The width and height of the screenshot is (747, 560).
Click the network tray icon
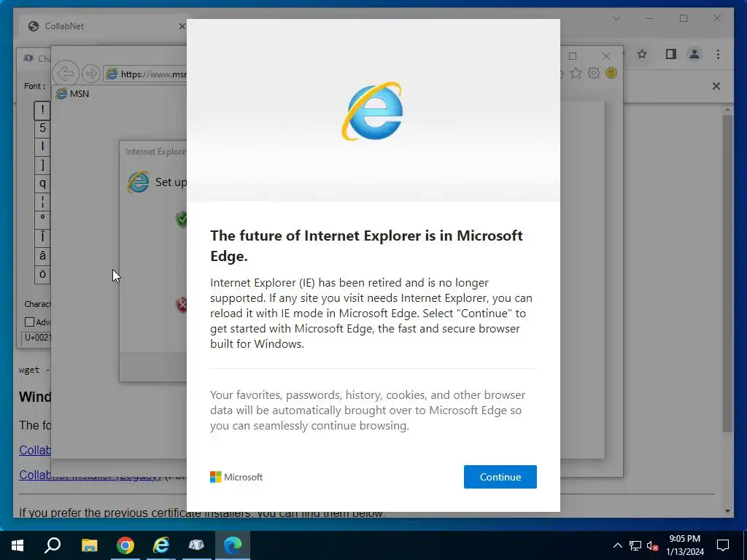pos(635,545)
